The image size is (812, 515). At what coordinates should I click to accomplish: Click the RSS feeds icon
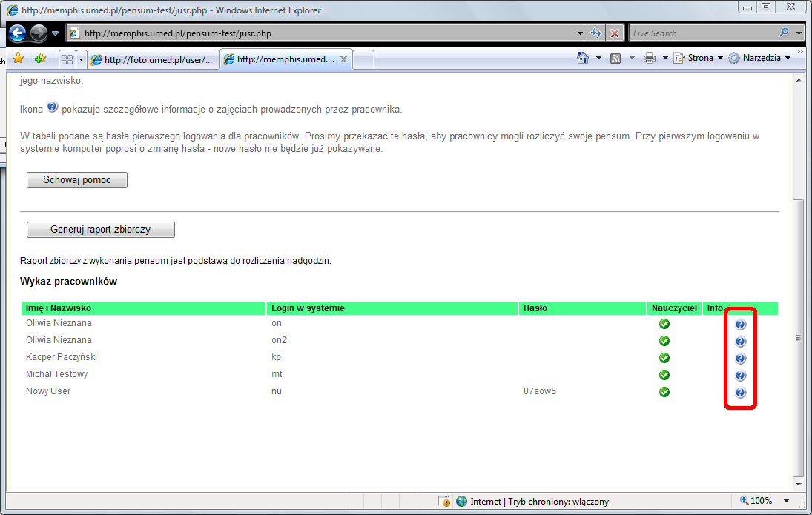click(x=615, y=59)
